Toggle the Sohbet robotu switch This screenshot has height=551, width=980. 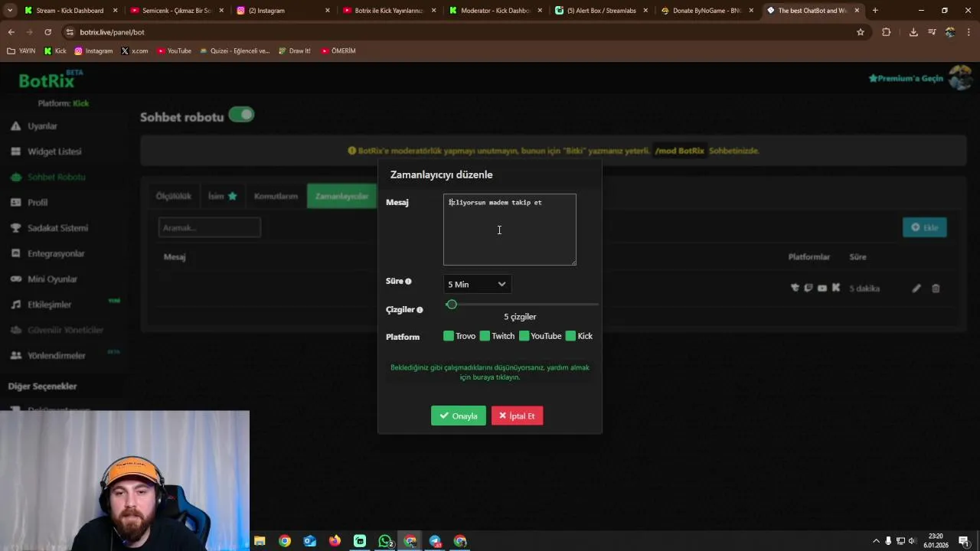pyautogui.click(x=241, y=115)
